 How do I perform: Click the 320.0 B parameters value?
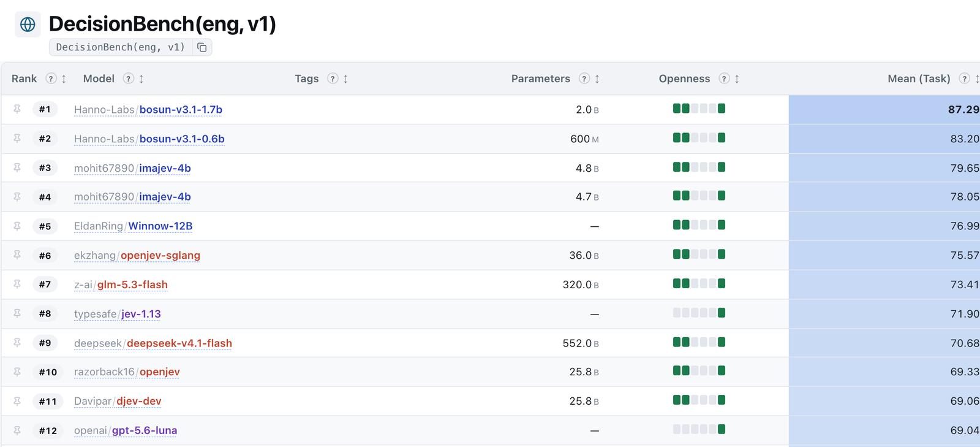[x=581, y=285]
